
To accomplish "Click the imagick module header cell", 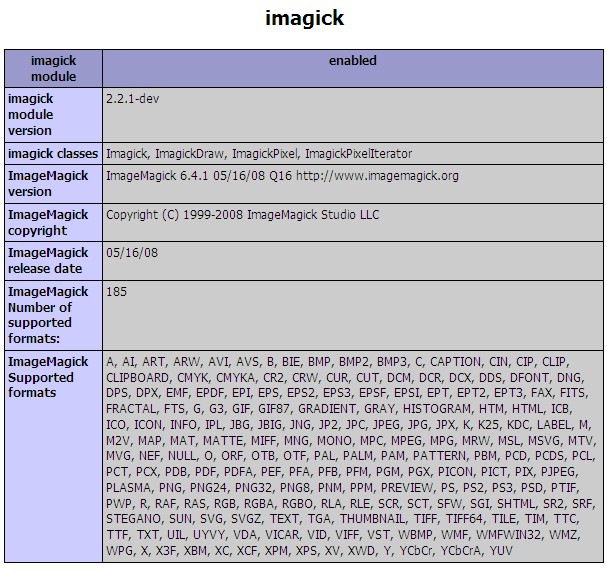I will click(x=53, y=68).
